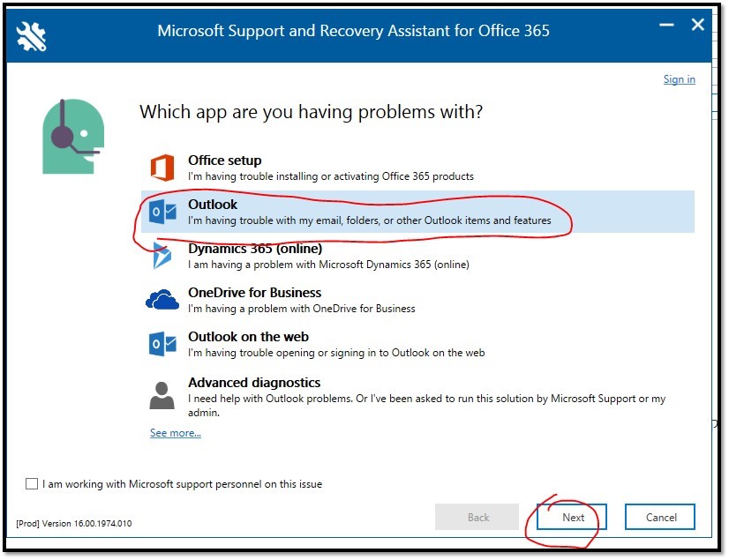Click the Outlook on the web icon
729x560 pixels.
162,344
